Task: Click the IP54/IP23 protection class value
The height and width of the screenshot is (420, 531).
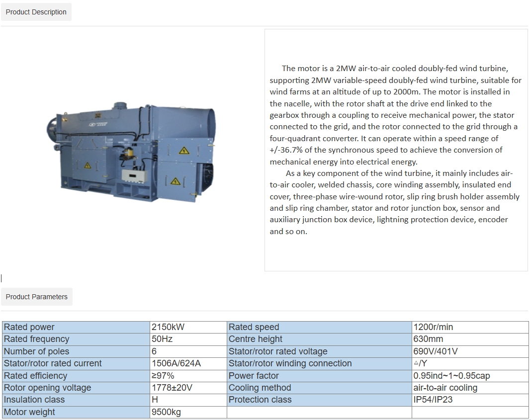Action: [433, 400]
